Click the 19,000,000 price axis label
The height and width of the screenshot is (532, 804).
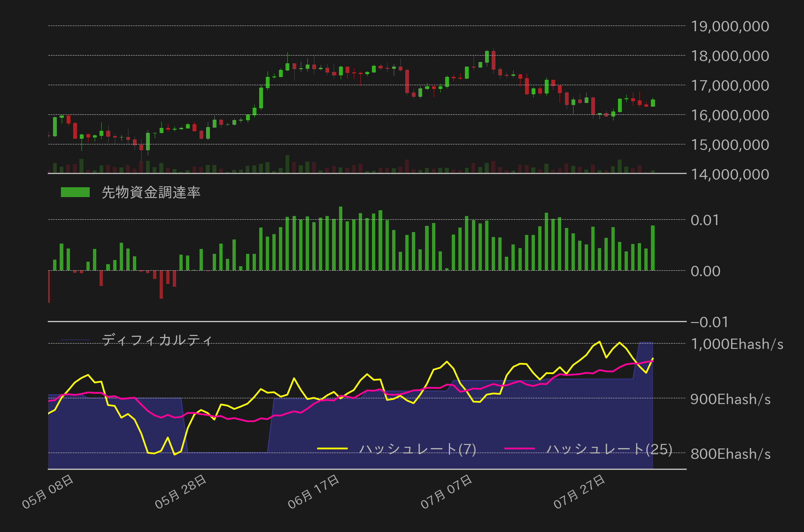coord(730,26)
